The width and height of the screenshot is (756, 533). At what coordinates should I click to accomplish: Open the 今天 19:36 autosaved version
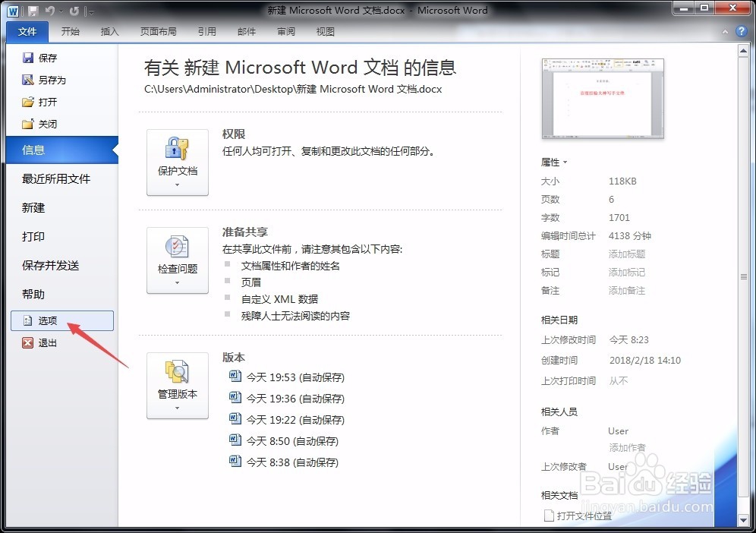287,399
